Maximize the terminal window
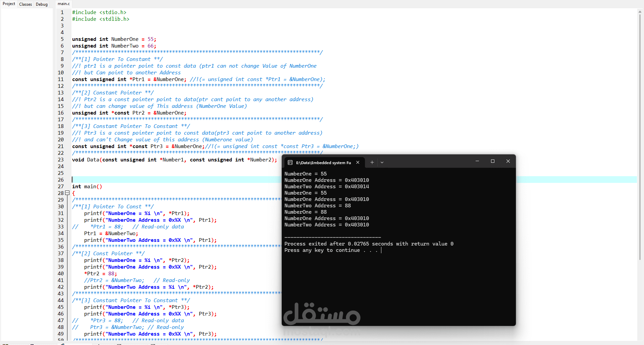Image resolution: width=644 pixels, height=345 pixels. 493,161
